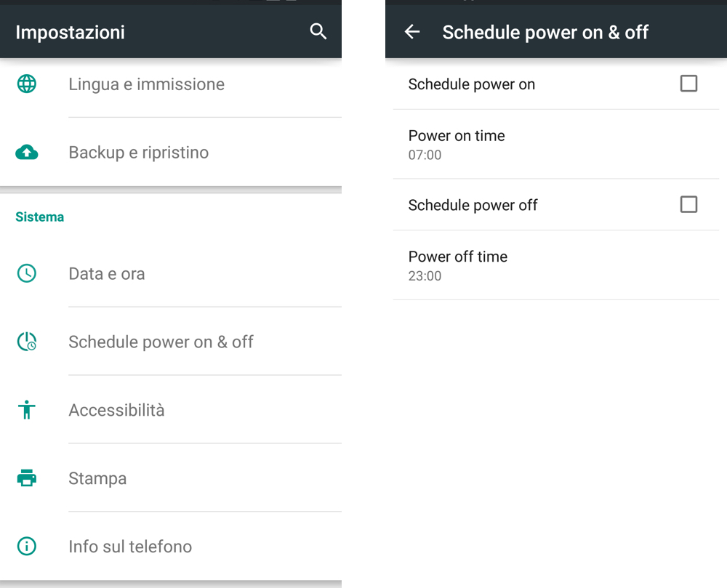Tap the search magnifier icon in Impostazioni
The width and height of the screenshot is (727, 588).
318,31
